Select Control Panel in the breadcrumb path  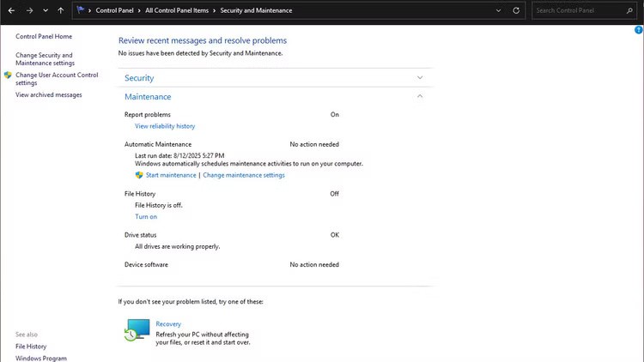115,10
